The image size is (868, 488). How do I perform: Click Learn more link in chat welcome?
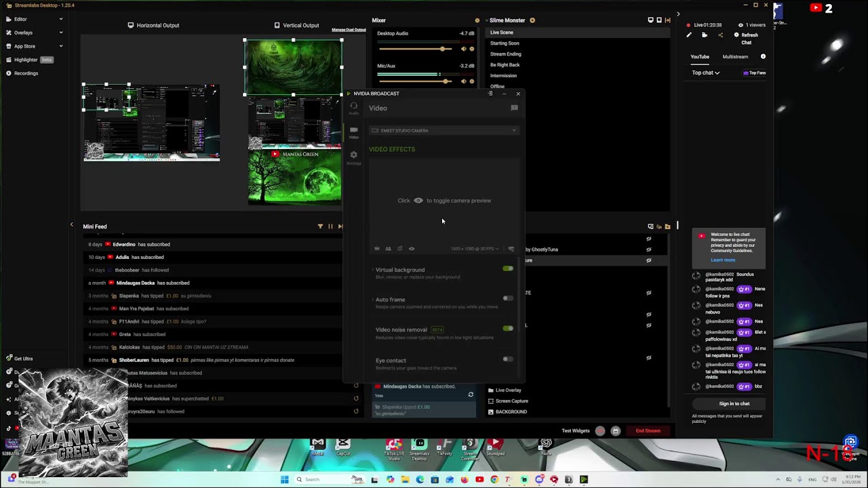click(x=723, y=260)
